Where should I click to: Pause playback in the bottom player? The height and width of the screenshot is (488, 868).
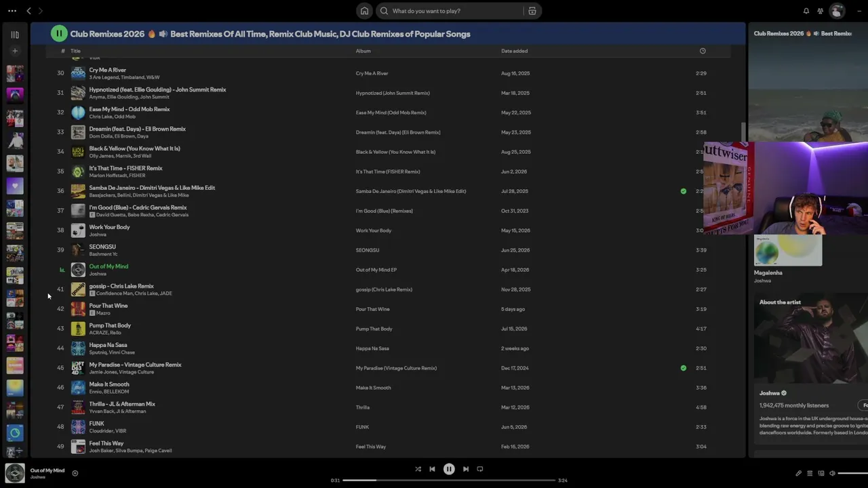tap(449, 469)
